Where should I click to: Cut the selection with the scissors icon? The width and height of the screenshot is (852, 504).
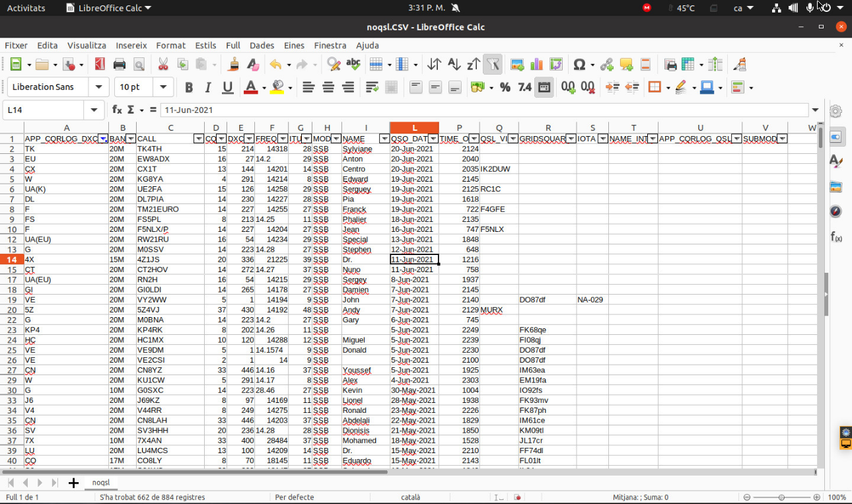pyautogui.click(x=162, y=64)
